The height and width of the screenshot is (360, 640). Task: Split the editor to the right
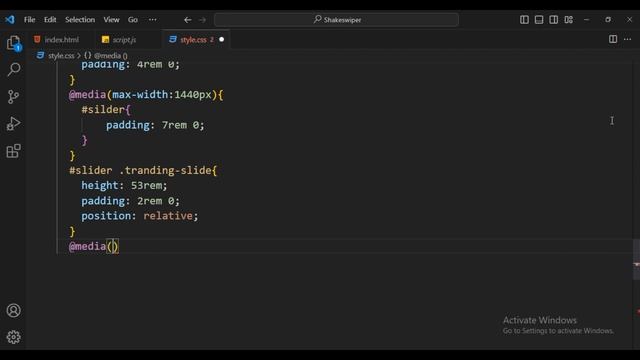(x=613, y=39)
